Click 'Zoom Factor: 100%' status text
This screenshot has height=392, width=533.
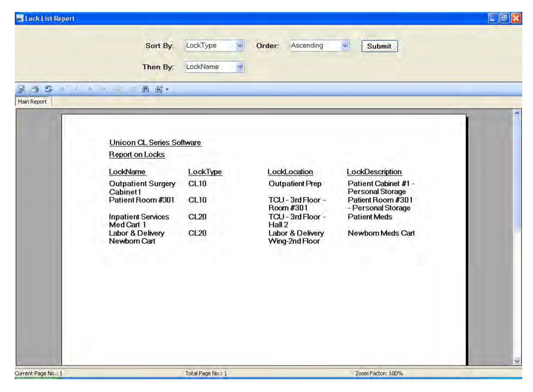click(x=379, y=373)
